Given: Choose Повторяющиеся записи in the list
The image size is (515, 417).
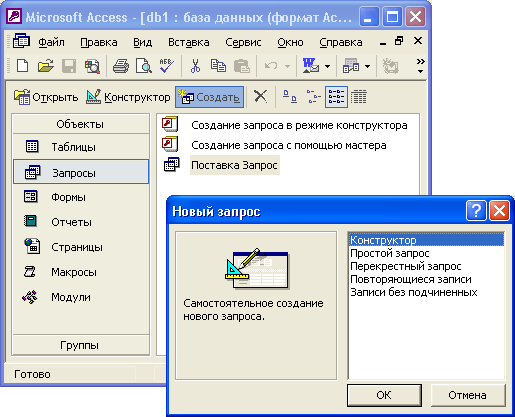Looking at the screenshot, I should point(426,279).
